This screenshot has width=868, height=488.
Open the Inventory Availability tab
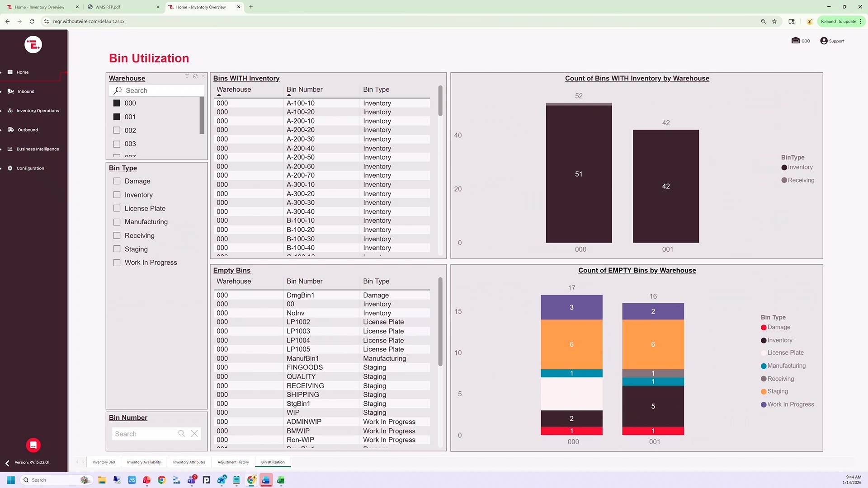(x=144, y=462)
